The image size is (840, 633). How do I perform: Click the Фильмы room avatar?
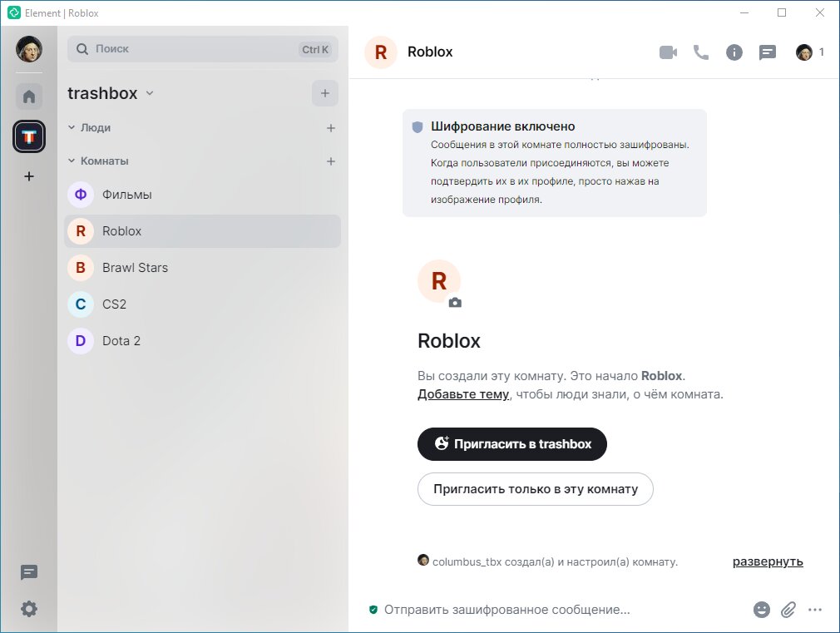coord(81,195)
